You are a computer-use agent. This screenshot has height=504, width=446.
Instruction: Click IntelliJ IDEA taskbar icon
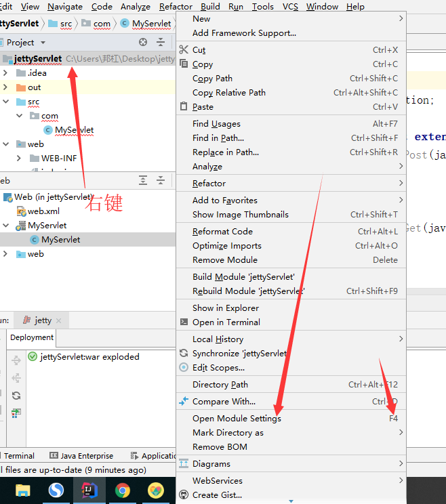coord(89,490)
